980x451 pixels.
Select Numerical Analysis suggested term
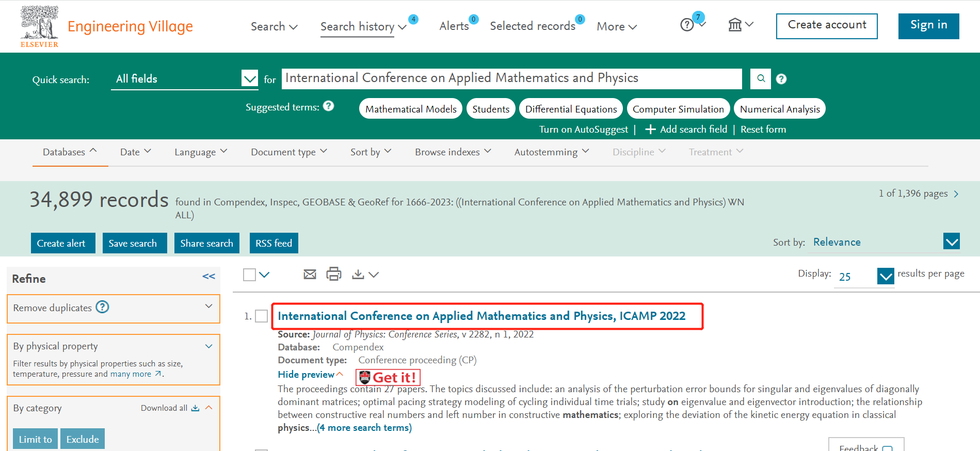[780, 109]
